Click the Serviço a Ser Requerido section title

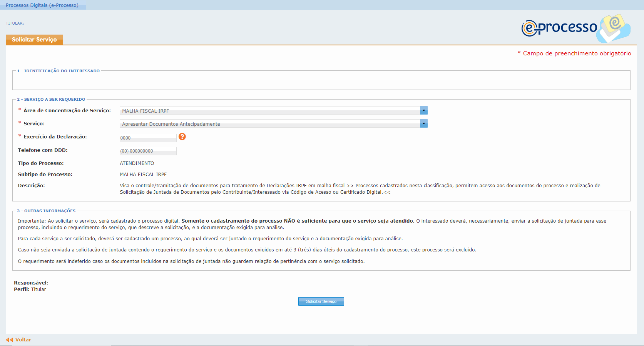coord(51,100)
